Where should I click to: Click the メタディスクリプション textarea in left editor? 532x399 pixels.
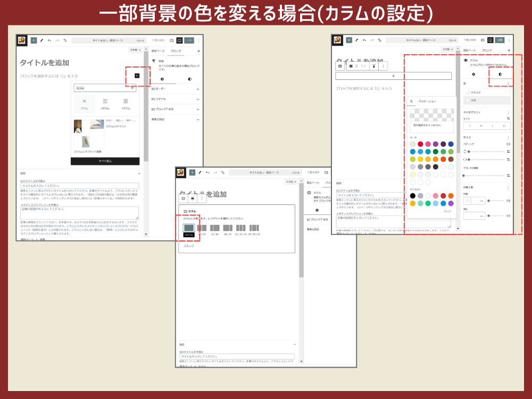(80, 213)
